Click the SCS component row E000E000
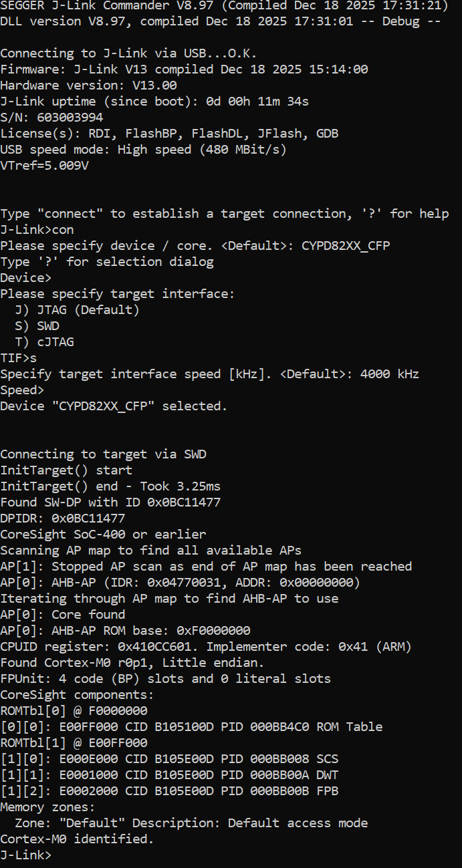The width and height of the screenshot is (462, 868). pyautogui.click(x=169, y=759)
